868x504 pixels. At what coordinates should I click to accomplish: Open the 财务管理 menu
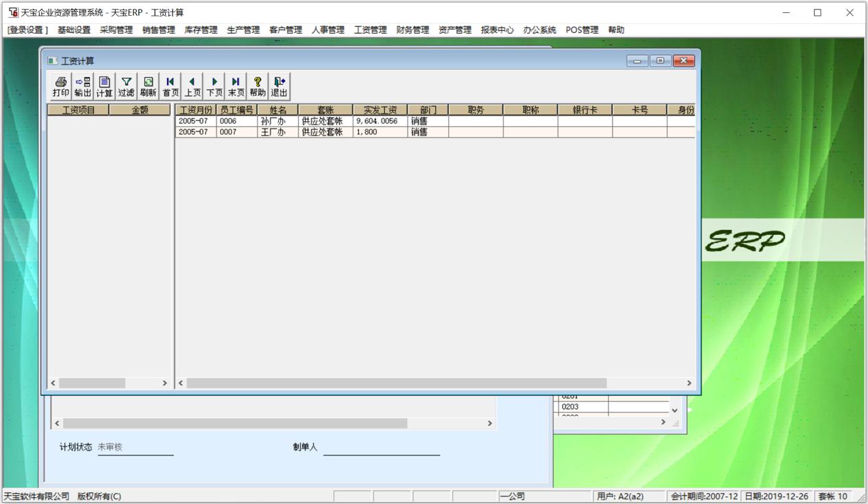click(x=412, y=30)
